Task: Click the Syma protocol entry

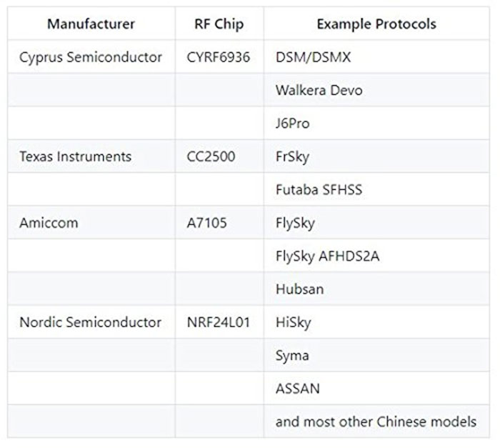Action: click(x=292, y=355)
